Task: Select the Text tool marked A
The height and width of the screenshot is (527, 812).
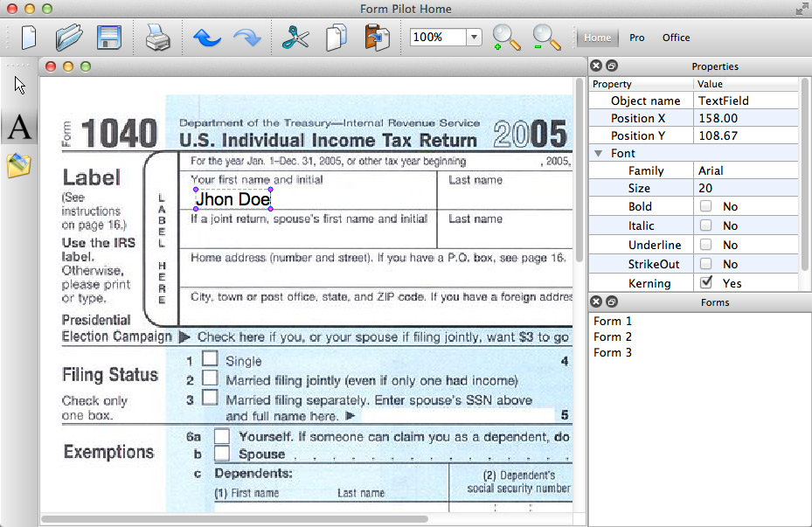Action: tap(19, 128)
